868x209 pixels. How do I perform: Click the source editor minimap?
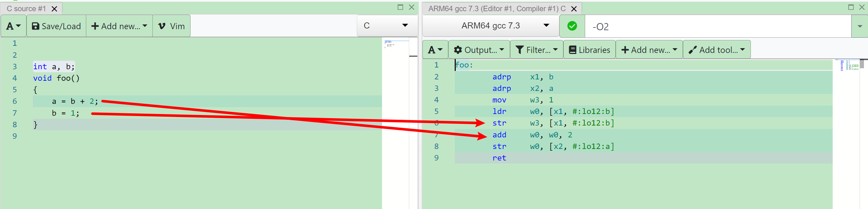point(395,124)
